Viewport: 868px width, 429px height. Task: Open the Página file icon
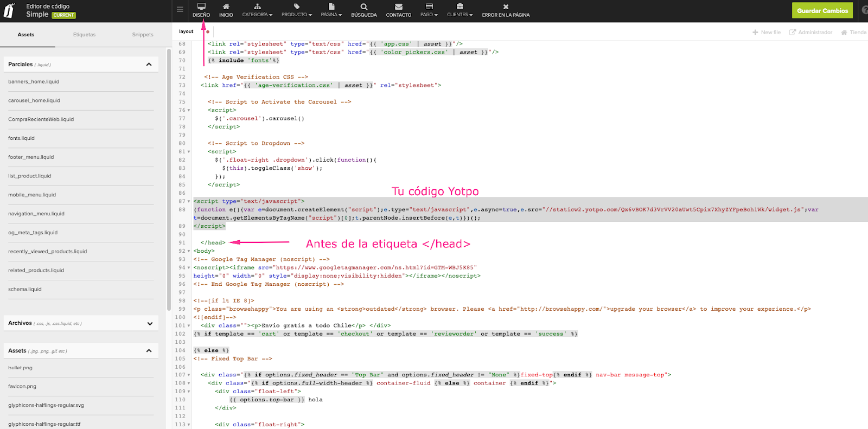331,7
